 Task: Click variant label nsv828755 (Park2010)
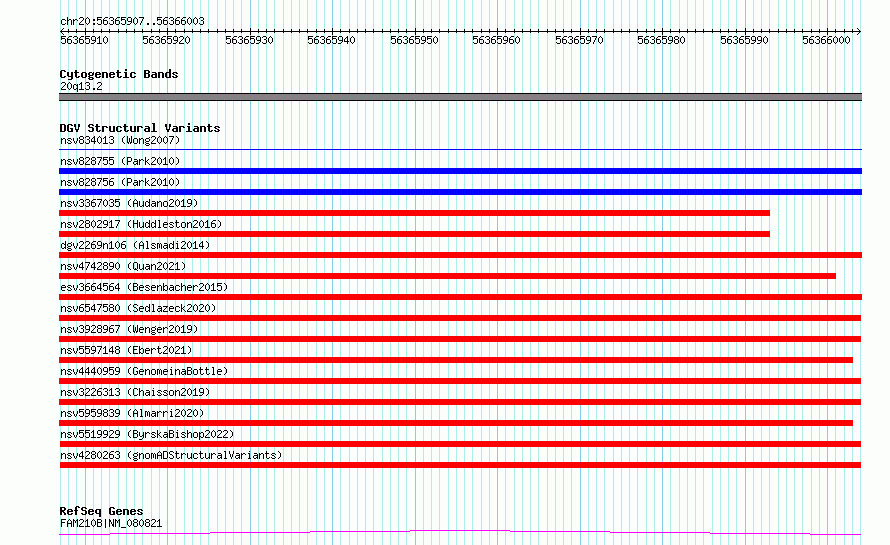pyautogui.click(x=120, y=161)
